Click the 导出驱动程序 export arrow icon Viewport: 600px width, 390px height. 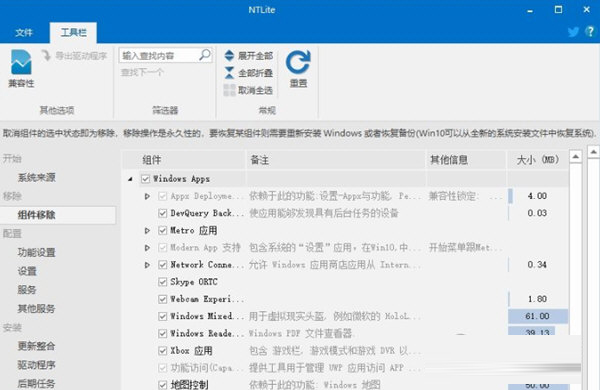tap(46, 55)
